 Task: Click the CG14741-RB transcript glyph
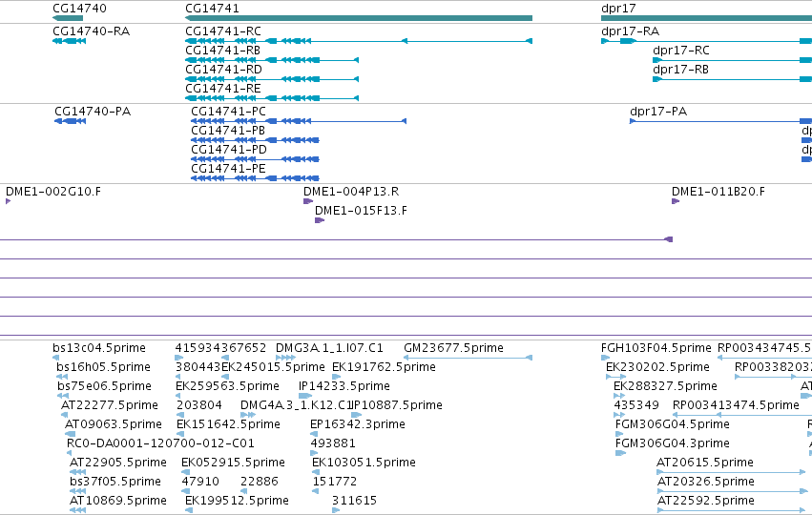272,60
